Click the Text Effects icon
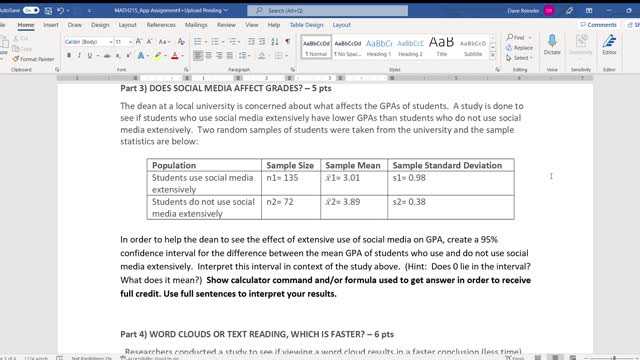 pos(141,56)
